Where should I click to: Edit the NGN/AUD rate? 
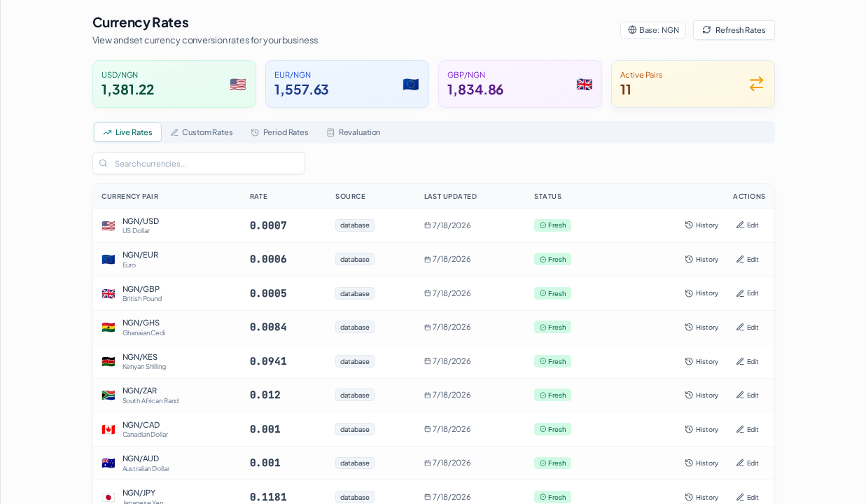click(747, 463)
